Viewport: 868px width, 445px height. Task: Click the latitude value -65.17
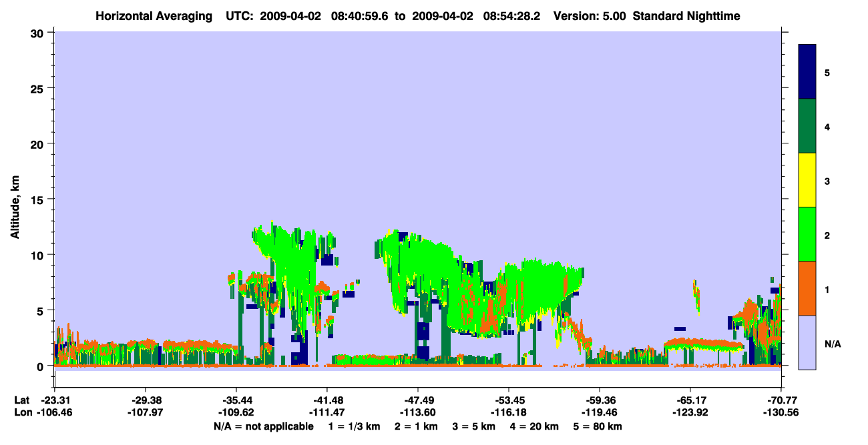coord(690,400)
